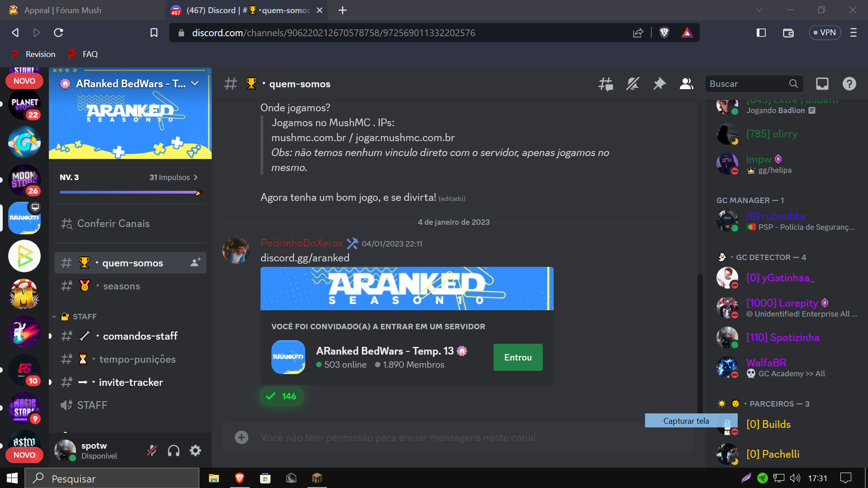Screen dimensions: 868x488
Task: Toggle the member list icon
Action: point(686,84)
